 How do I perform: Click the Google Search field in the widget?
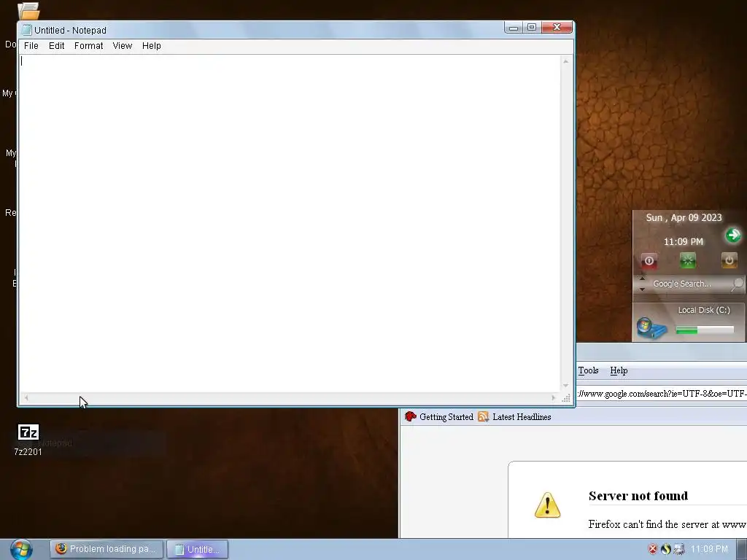tap(682, 284)
